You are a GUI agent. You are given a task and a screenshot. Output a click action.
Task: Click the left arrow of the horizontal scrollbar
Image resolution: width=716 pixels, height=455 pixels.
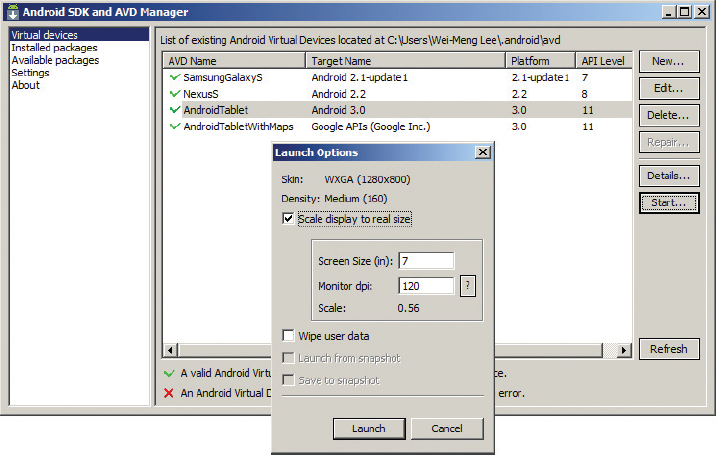pyautogui.click(x=170, y=350)
